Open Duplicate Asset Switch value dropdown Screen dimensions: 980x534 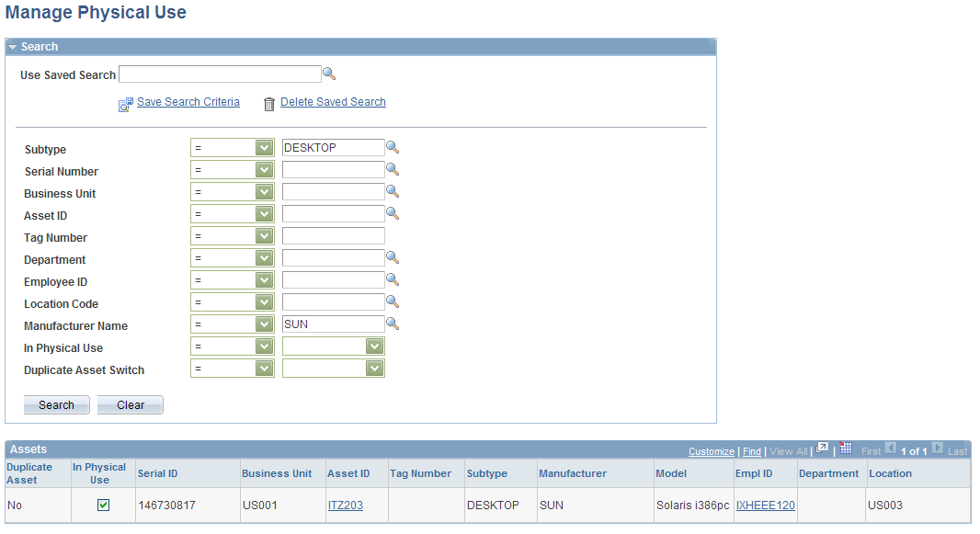pos(333,369)
